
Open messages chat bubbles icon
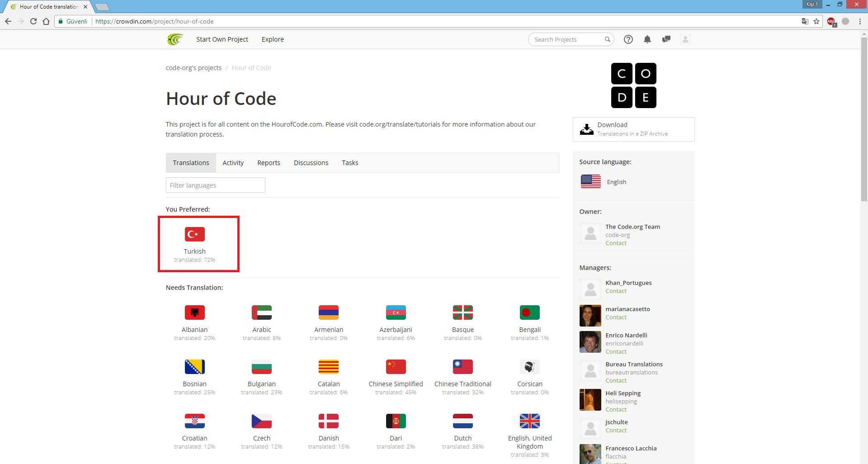pos(666,39)
